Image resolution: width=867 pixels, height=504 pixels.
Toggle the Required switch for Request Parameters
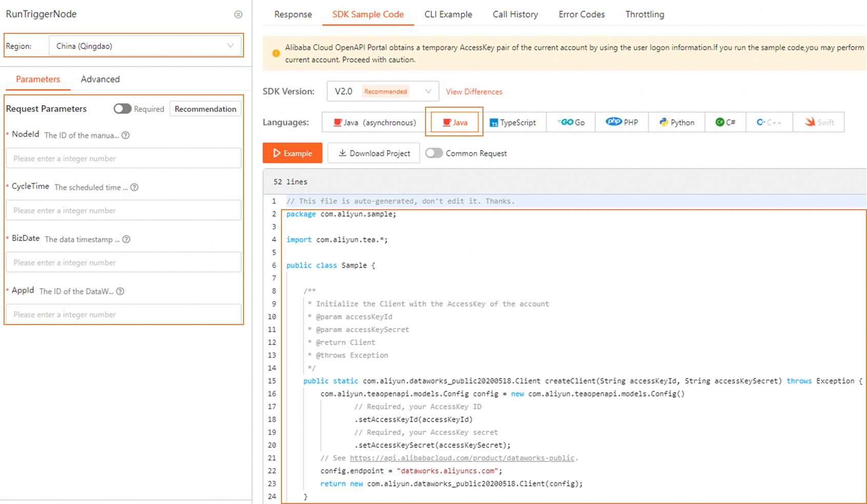(122, 109)
